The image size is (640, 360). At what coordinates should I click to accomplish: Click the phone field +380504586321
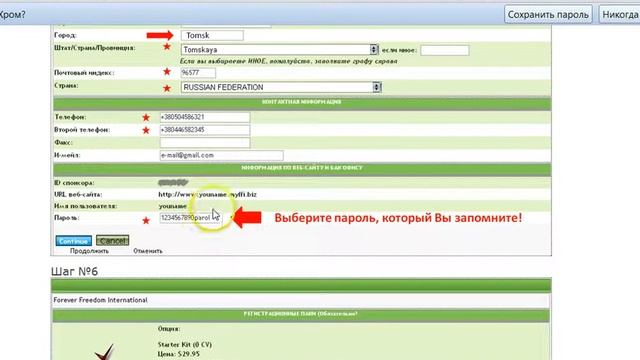coord(204,117)
